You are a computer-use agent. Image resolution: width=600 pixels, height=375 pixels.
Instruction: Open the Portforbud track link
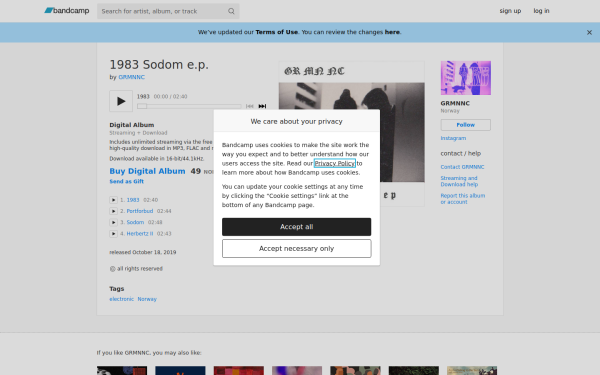click(140, 211)
